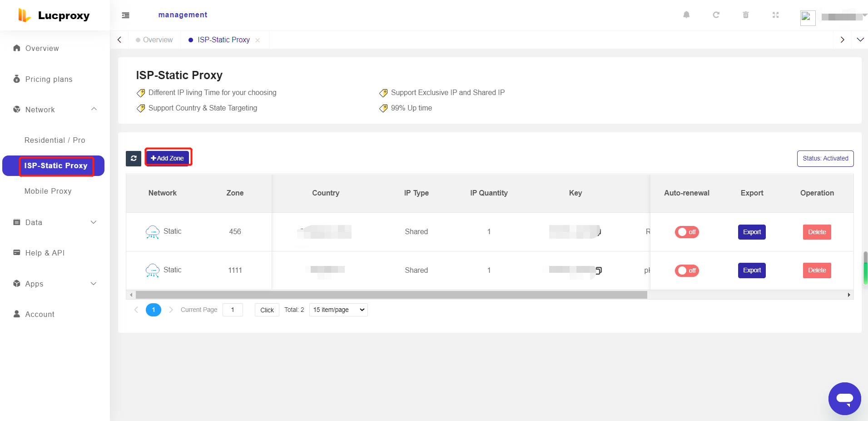Click zone value 1111
Screen dimensions: 868x421
tap(235, 271)
